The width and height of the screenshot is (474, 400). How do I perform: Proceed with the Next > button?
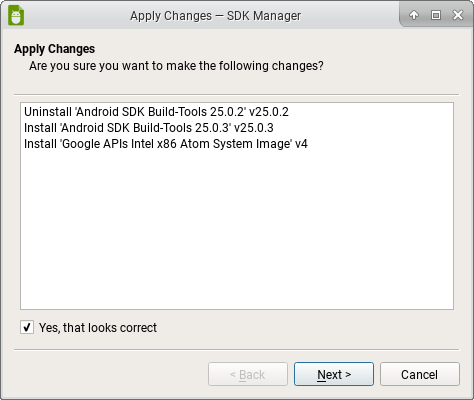pos(334,374)
